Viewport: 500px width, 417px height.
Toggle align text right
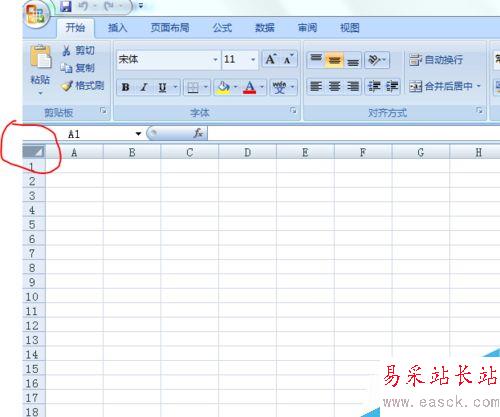point(353,87)
